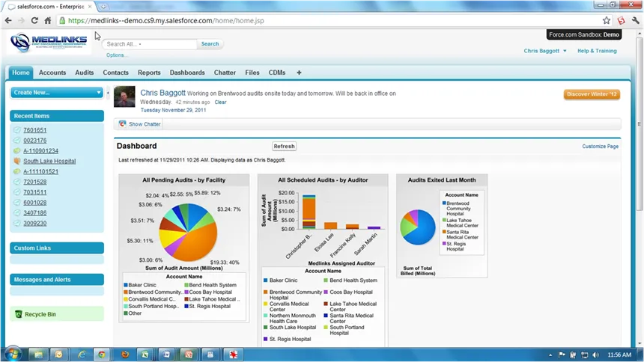Open Windows Start button

(x=13, y=355)
